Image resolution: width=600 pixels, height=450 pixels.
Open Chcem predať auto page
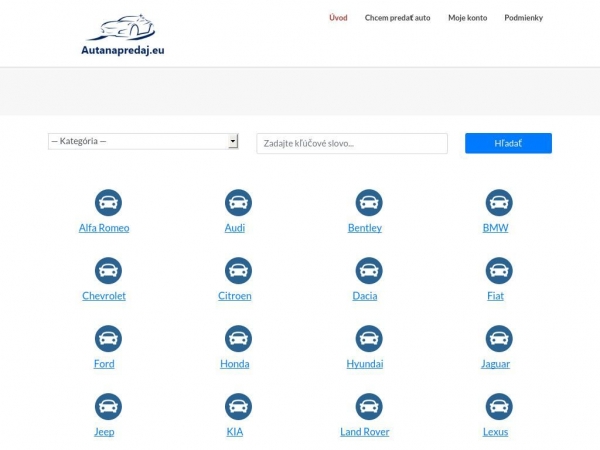[x=397, y=18]
